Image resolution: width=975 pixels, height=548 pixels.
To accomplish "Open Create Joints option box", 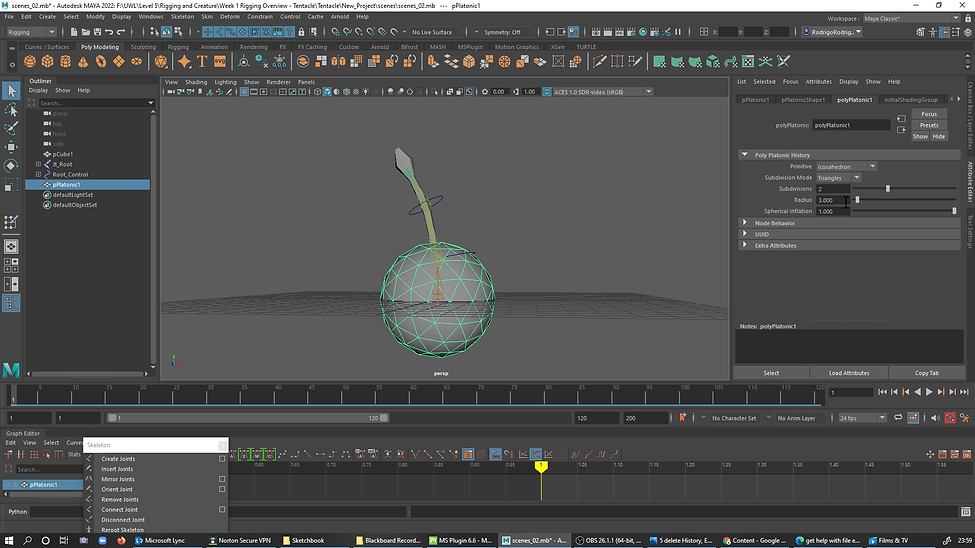I will tap(222, 459).
